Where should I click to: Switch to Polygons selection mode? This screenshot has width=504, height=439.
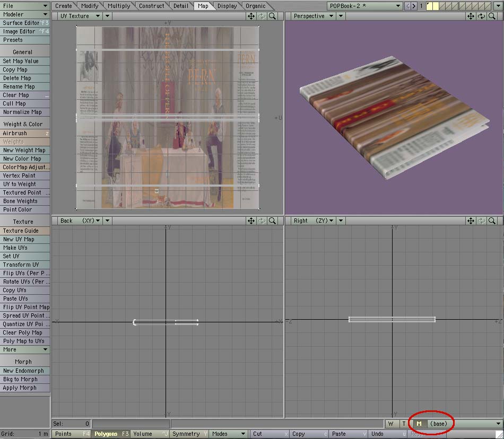coord(111,434)
